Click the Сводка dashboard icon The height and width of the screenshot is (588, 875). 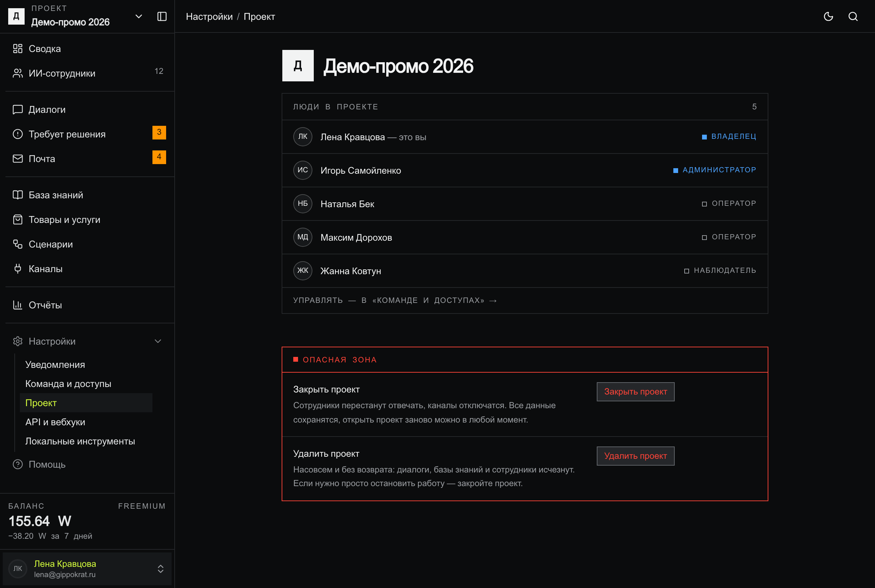pyautogui.click(x=18, y=49)
